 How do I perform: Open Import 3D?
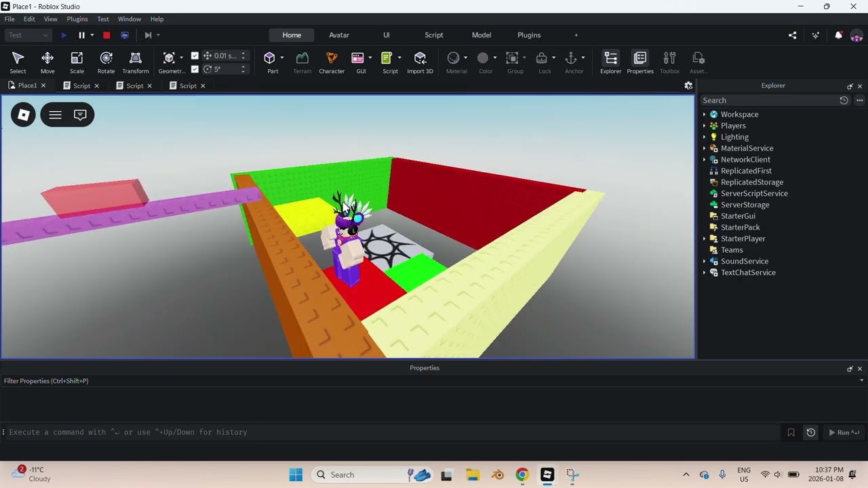(x=420, y=62)
